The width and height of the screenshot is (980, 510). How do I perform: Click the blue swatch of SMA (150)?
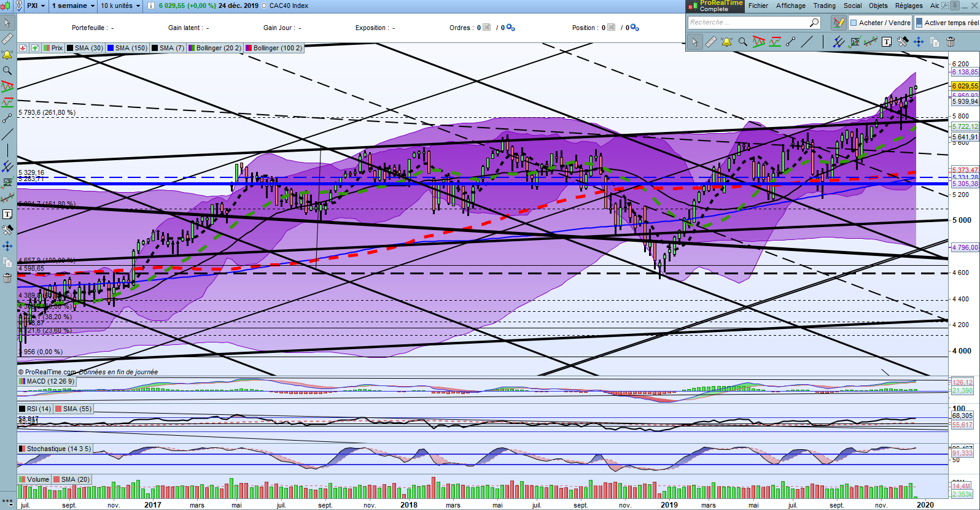111,48
